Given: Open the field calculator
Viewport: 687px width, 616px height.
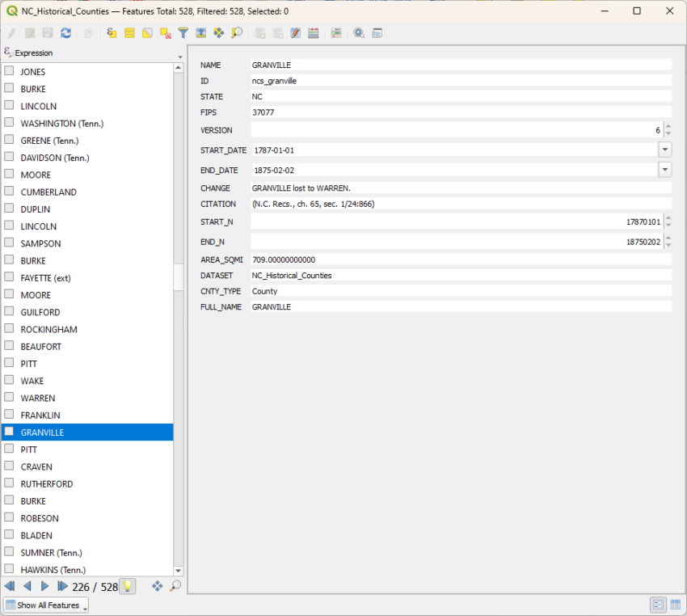Looking at the screenshot, I should 313,32.
